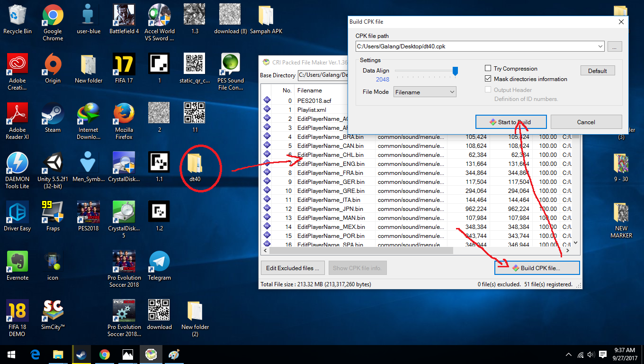
Task: Adjust the Data Align slider handle
Action: 455,71
